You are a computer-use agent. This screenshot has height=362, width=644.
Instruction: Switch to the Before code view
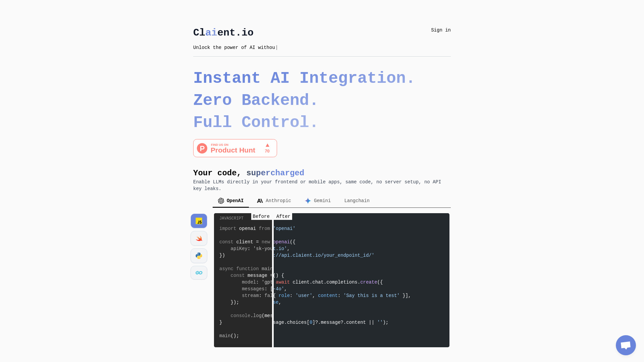coord(261,216)
